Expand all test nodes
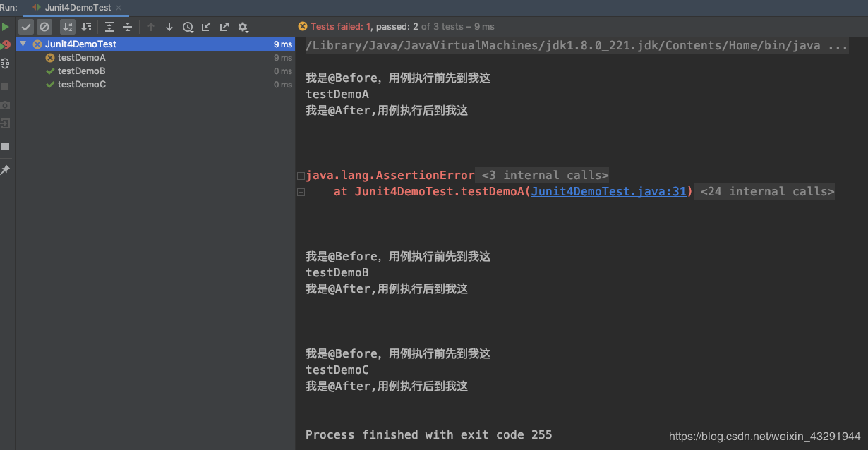Image resolution: width=868 pixels, height=450 pixels. coord(109,27)
